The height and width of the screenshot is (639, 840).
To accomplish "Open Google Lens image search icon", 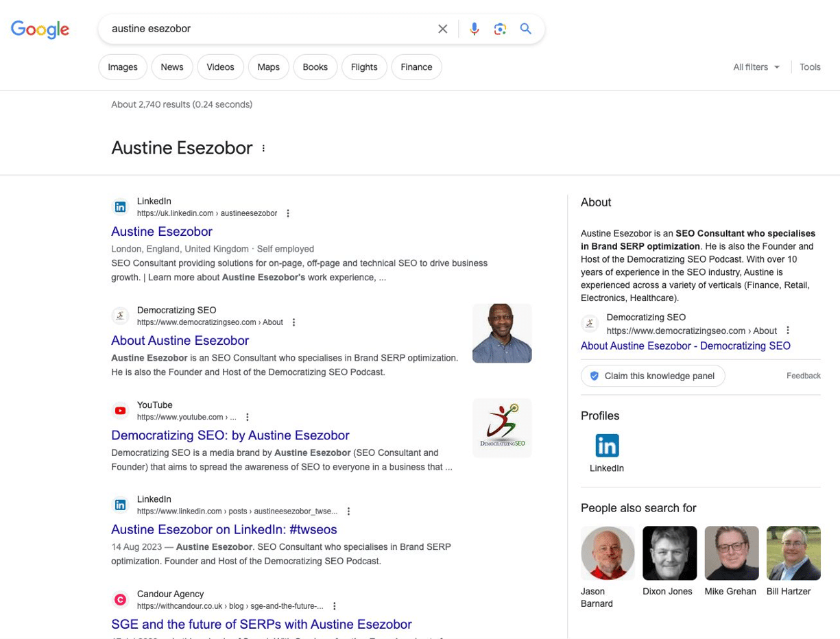I will coord(500,29).
